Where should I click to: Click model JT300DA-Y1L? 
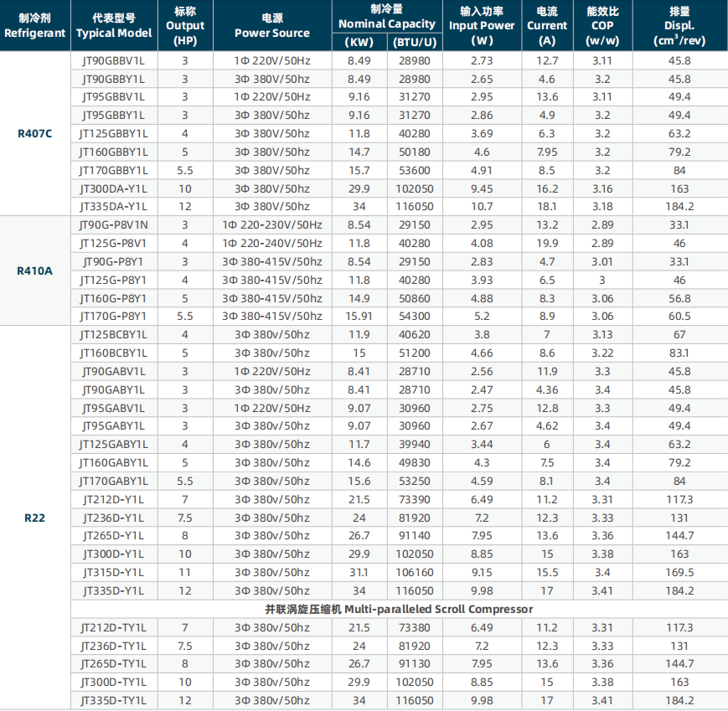(114, 189)
